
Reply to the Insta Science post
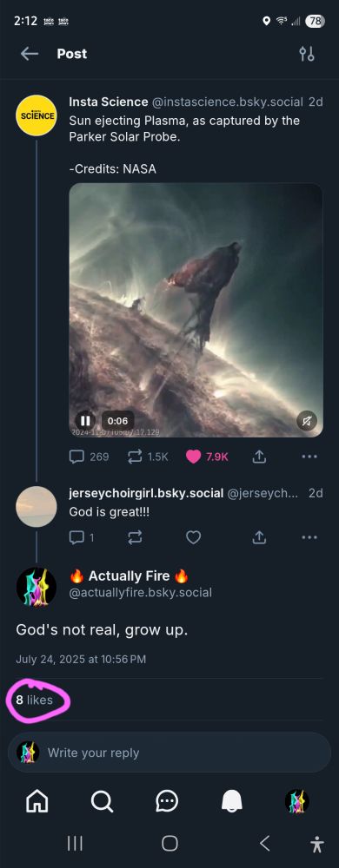click(89, 457)
